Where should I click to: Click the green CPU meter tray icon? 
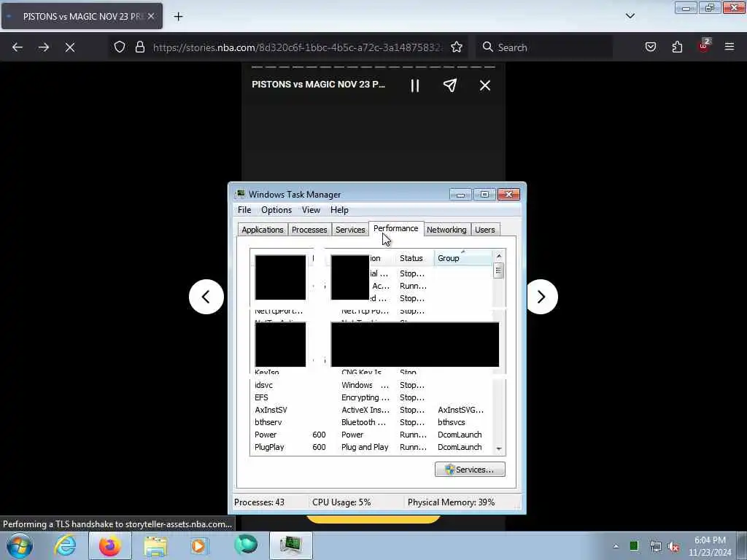point(634,545)
